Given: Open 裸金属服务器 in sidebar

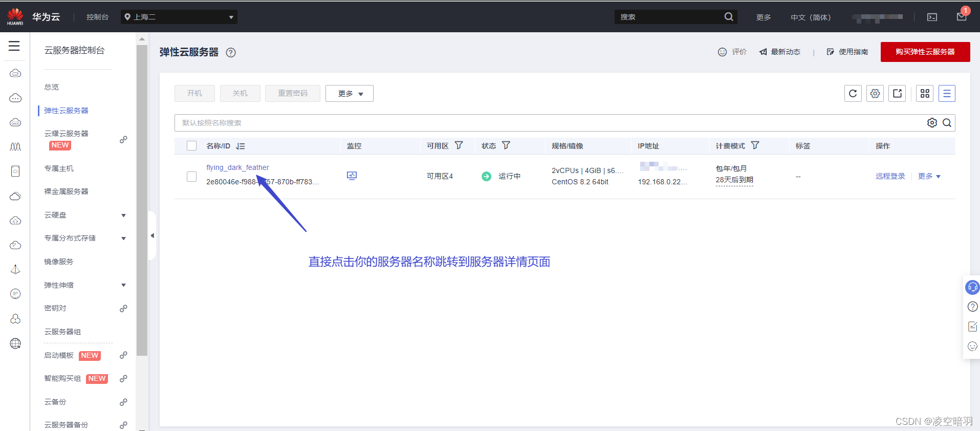Looking at the screenshot, I should point(66,191).
